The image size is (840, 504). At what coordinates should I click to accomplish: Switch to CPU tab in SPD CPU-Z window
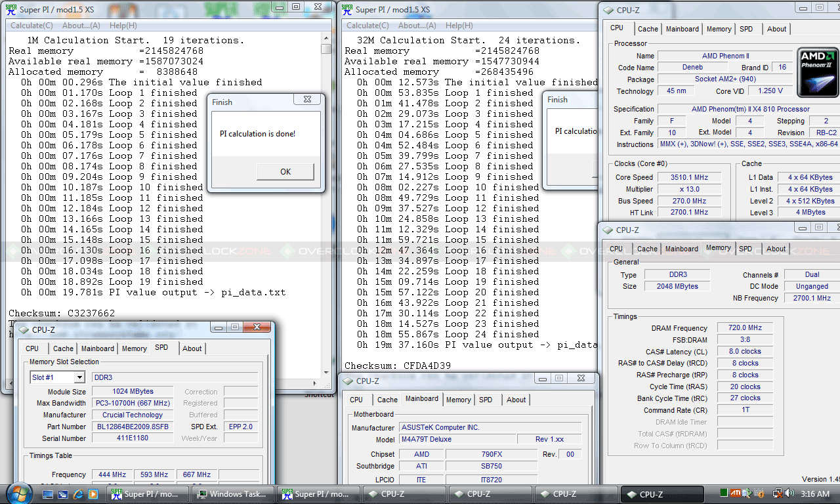point(32,348)
